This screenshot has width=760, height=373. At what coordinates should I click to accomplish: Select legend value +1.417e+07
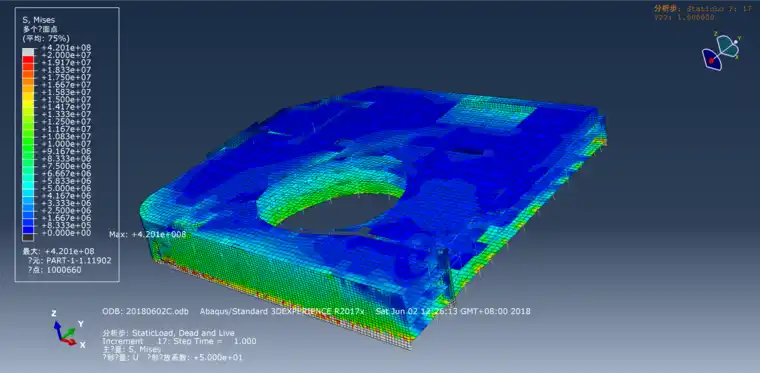click(66, 107)
